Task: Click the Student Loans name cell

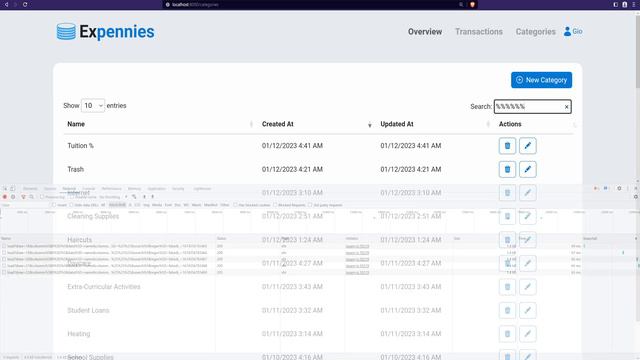Action: pos(88,310)
